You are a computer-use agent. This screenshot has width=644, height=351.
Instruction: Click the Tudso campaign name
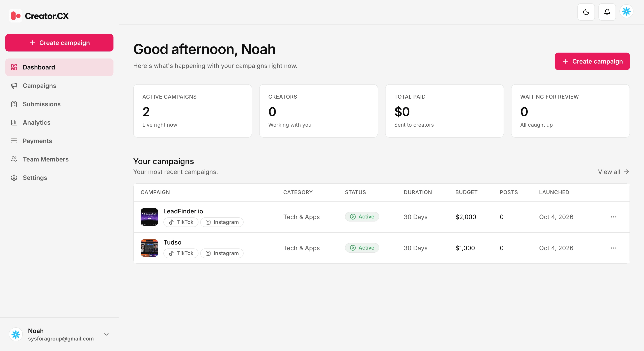click(x=172, y=242)
